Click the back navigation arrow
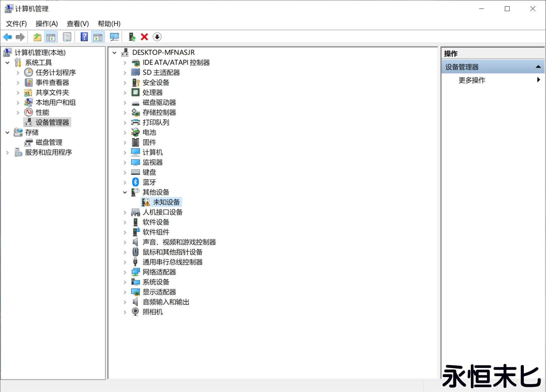The height and width of the screenshot is (392, 546). 7,37
